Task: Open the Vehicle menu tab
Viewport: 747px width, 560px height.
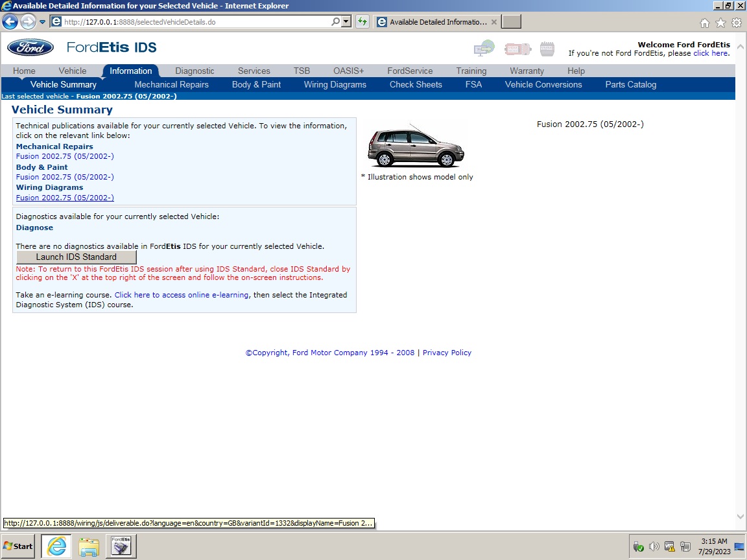Action: (73, 71)
